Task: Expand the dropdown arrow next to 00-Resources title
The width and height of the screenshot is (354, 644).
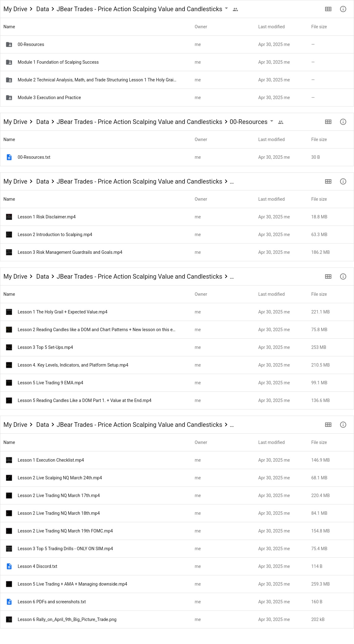Action: point(272,121)
